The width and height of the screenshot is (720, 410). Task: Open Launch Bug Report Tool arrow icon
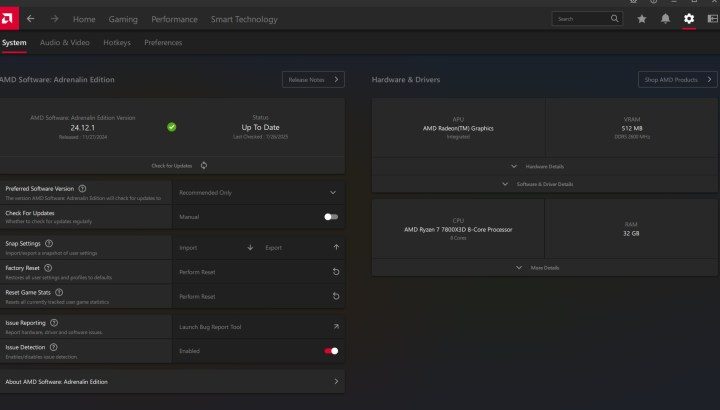pyautogui.click(x=336, y=327)
